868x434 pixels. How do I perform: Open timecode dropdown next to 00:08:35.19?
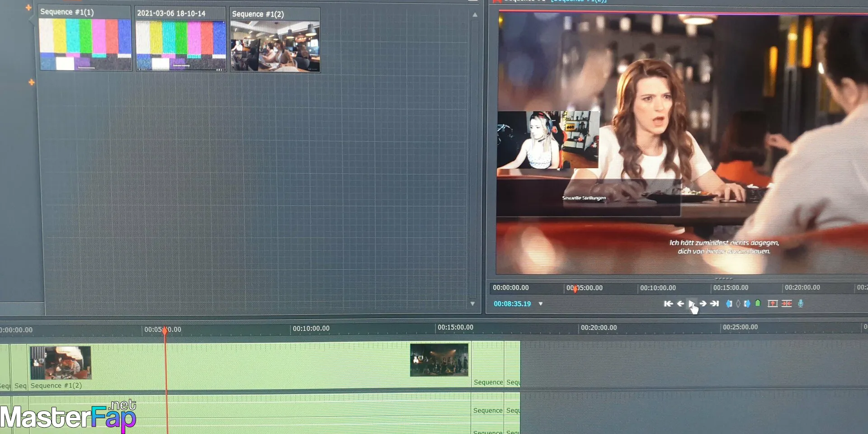coord(541,304)
